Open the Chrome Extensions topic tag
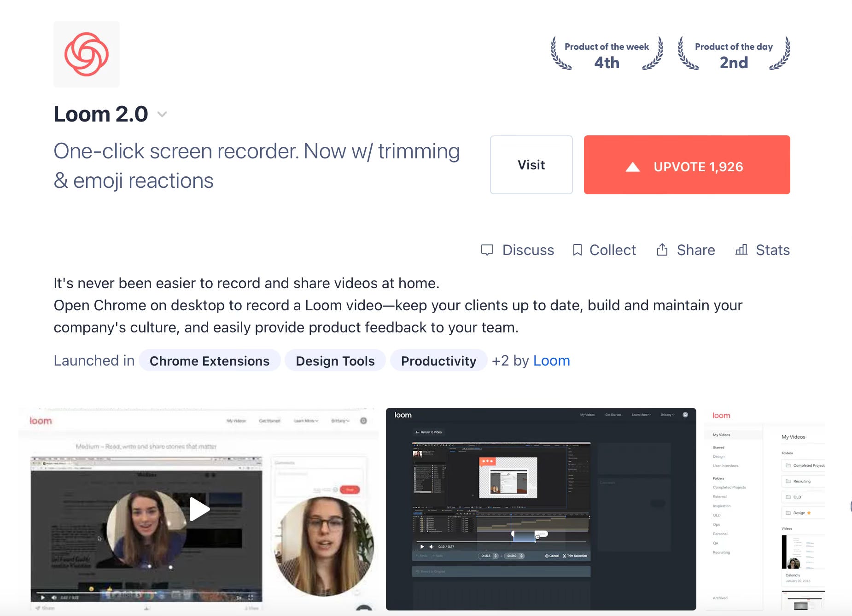Viewport: 852px width, 616px height. point(210,360)
